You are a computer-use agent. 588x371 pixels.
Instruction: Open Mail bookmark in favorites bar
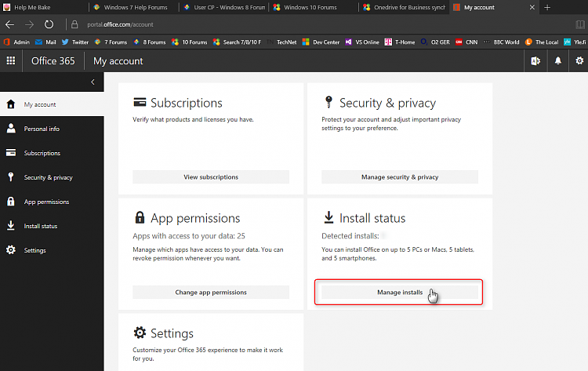point(45,42)
